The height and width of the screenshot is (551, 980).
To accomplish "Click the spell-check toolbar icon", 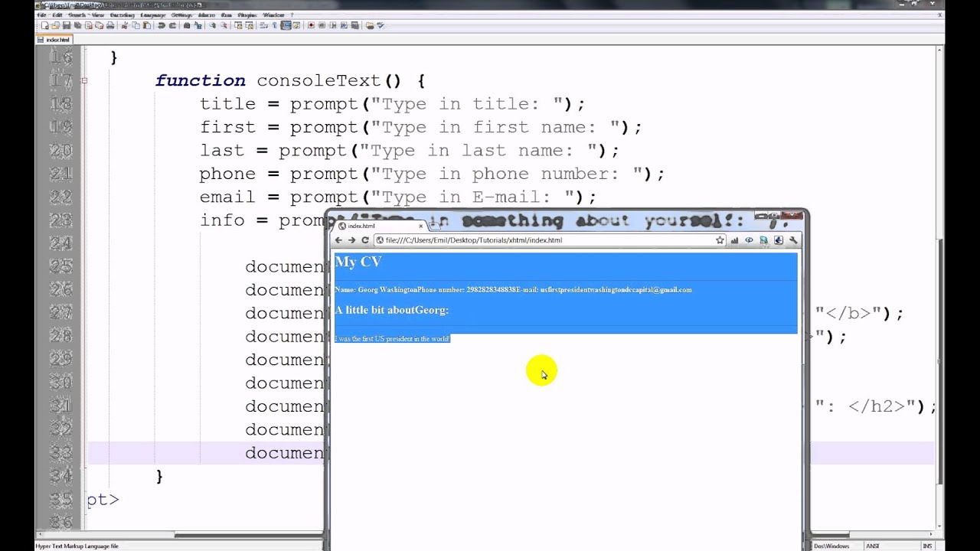I will 380,25.
